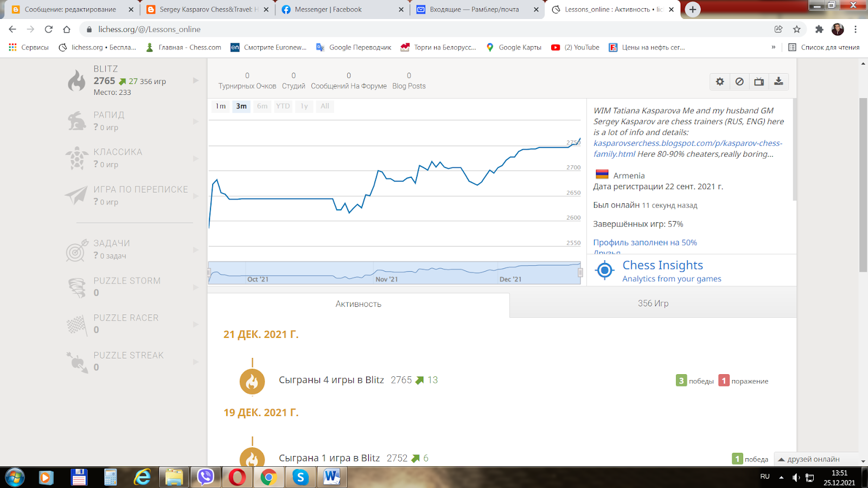Click the block user circle-slash icon

739,81
